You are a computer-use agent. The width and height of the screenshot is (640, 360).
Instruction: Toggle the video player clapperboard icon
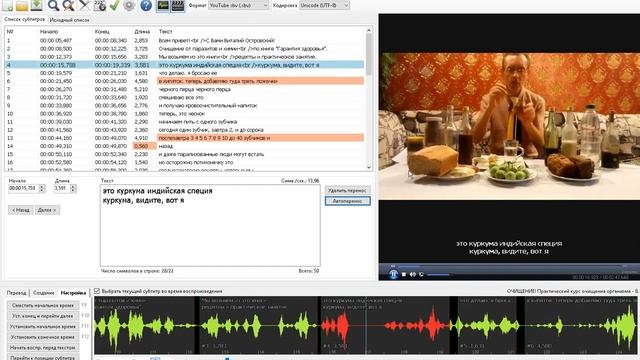(x=178, y=6)
